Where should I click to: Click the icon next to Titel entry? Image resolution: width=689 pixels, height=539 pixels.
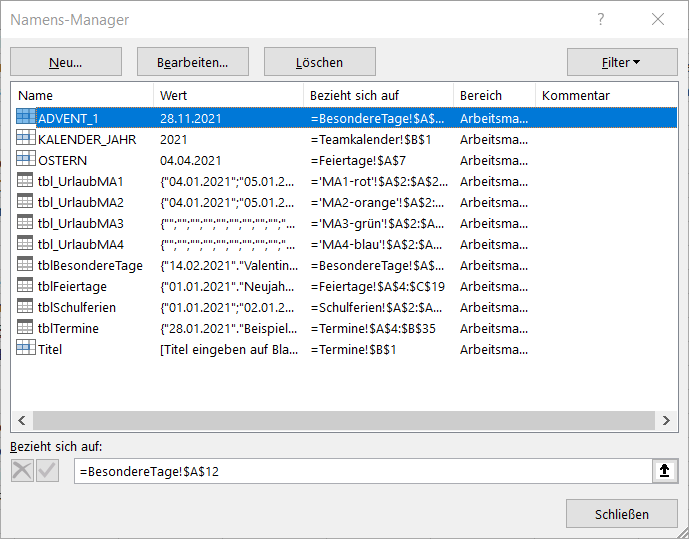26,348
